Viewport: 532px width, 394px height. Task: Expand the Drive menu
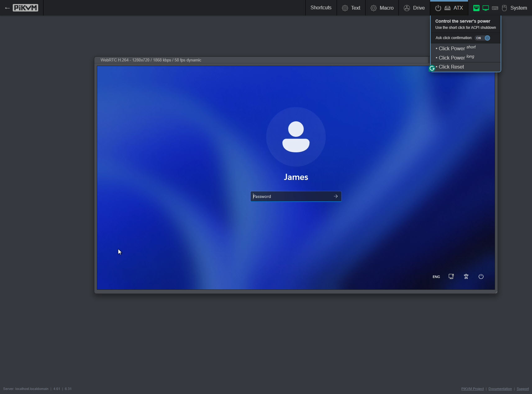pos(414,8)
